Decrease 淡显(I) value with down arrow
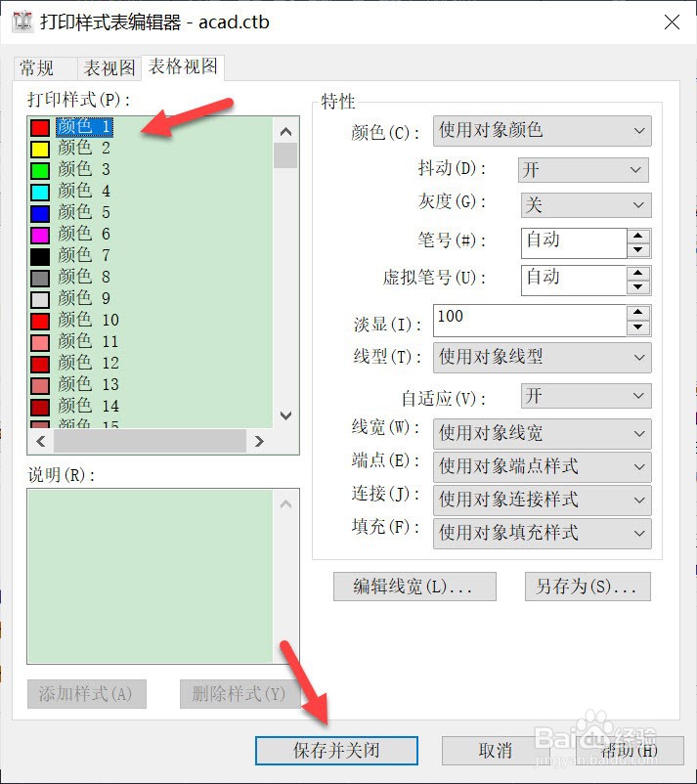Screen dimensions: 697x784 pyautogui.click(x=638, y=327)
